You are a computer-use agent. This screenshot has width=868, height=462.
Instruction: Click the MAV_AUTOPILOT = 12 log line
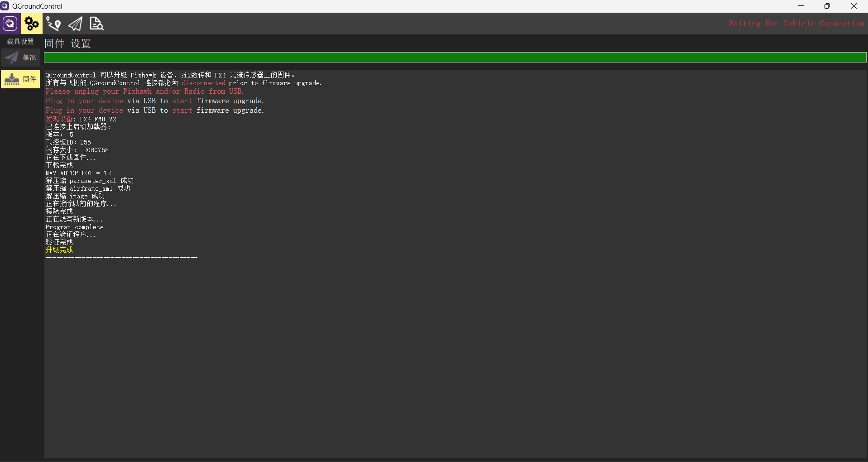tap(78, 173)
